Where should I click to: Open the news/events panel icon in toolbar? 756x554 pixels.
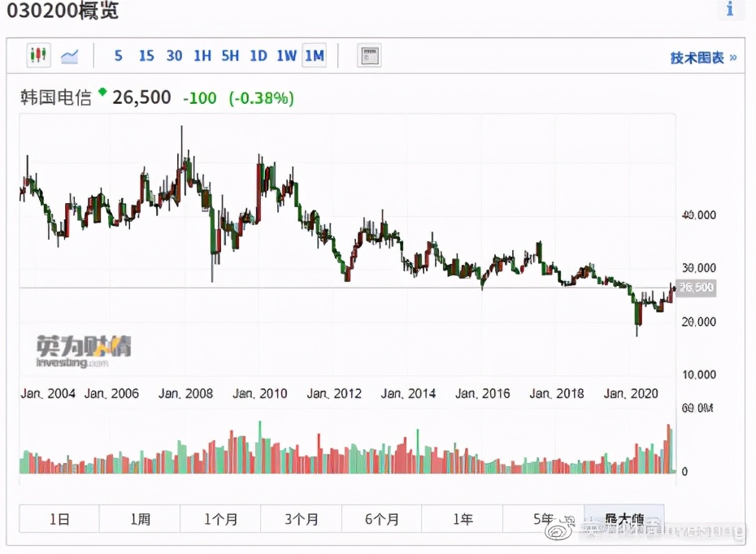pos(369,56)
